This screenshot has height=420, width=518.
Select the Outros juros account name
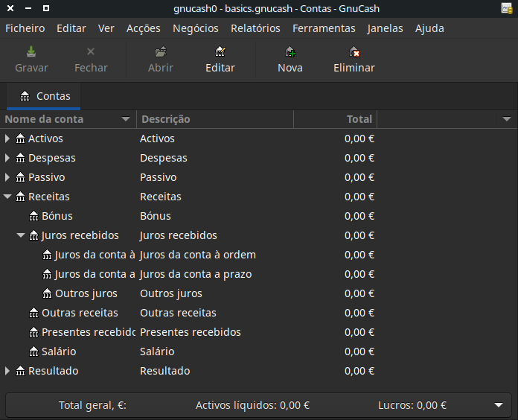[x=86, y=293]
